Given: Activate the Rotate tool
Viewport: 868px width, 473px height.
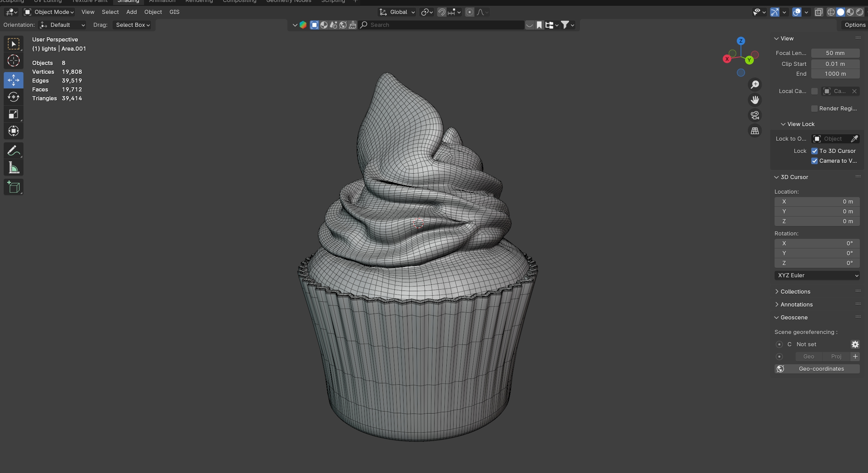Looking at the screenshot, I should 14,97.
